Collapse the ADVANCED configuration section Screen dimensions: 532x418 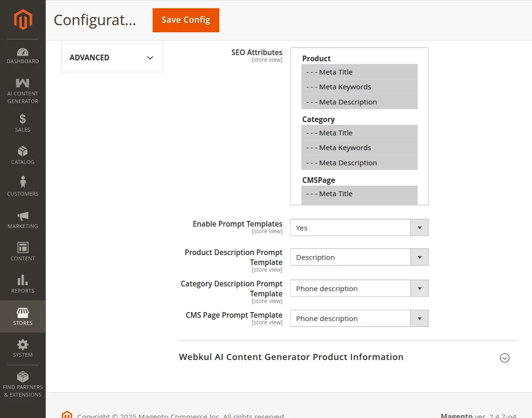(x=112, y=57)
